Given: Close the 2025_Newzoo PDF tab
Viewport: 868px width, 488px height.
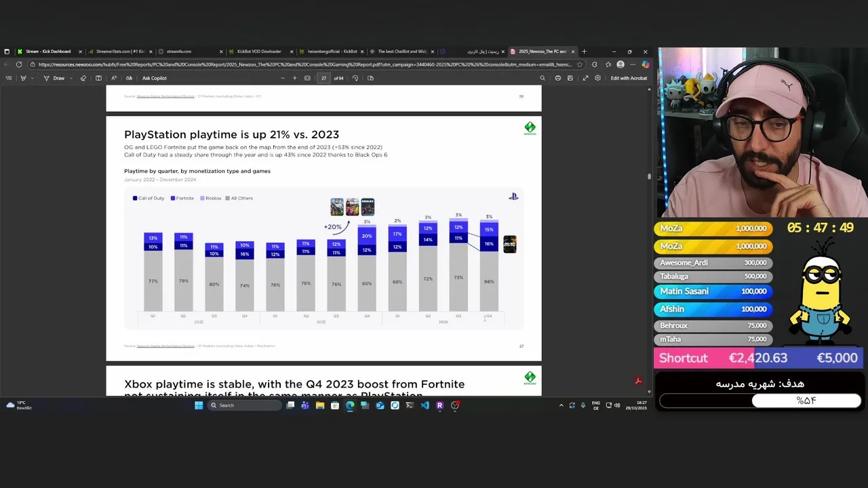Looking at the screenshot, I should (573, 52).
